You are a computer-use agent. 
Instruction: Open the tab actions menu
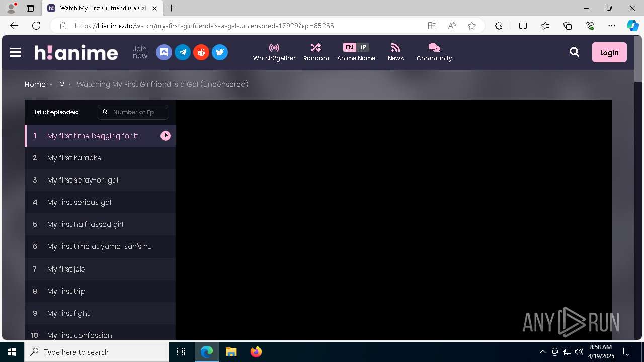30,8
